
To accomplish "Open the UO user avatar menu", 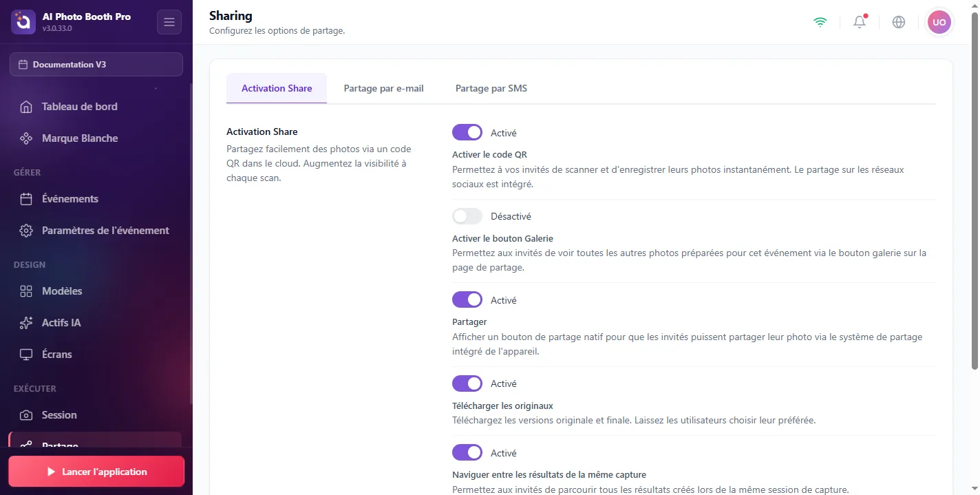I will pyautogui.click(x=939, y=22).
